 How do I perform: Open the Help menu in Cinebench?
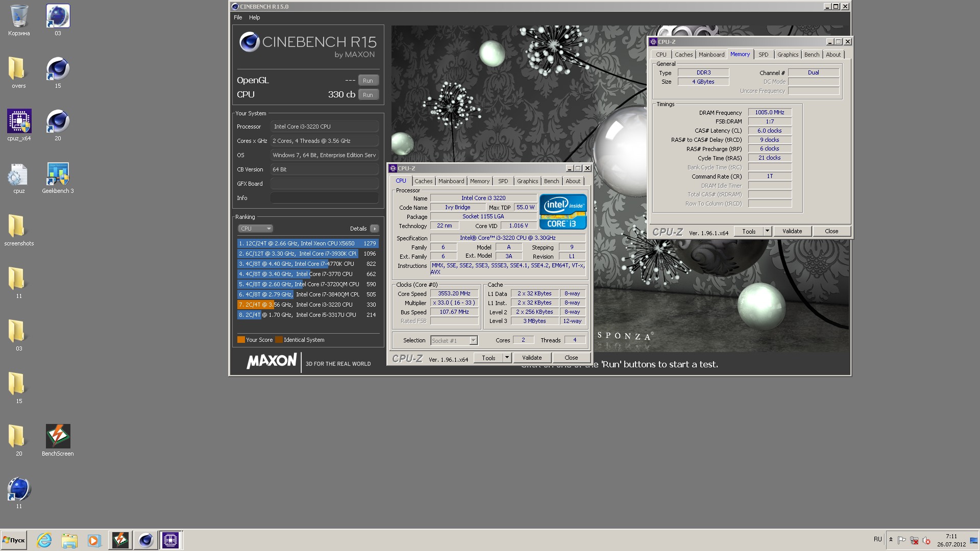[x=254, y=17]
